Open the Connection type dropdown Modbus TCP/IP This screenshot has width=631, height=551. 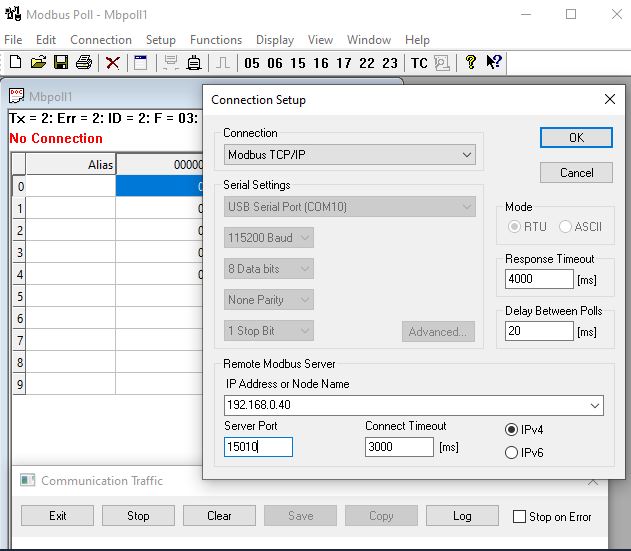point(350,155)
